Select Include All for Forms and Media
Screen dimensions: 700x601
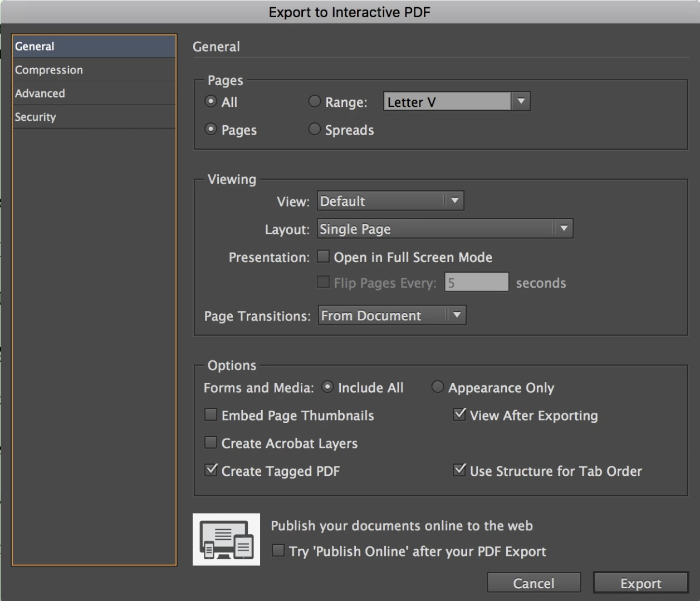coord(327,387)
